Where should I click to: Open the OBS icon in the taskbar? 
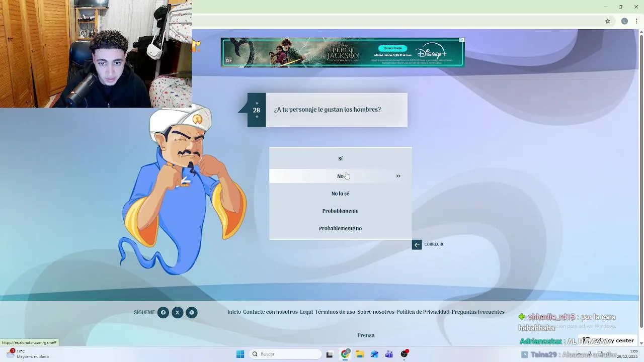404,354
